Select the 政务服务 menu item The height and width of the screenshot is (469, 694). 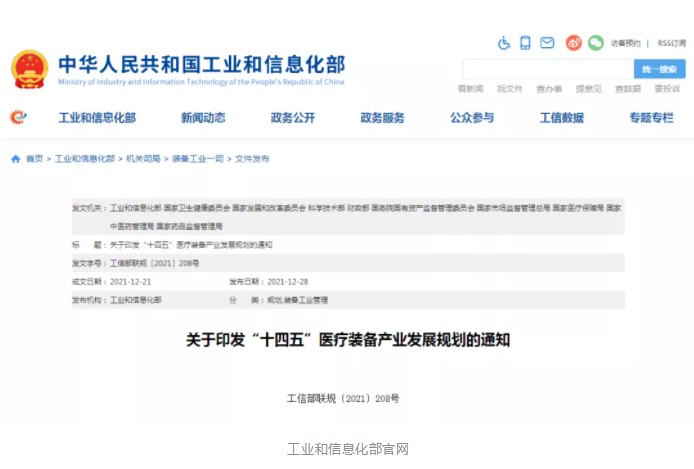(x=382, y=118)
